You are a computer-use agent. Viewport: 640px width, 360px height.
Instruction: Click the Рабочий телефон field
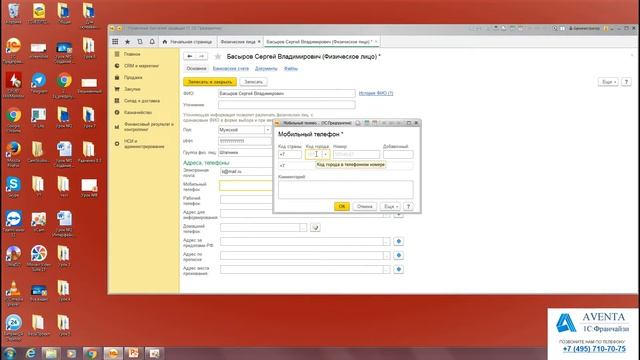tap(246, 199)
